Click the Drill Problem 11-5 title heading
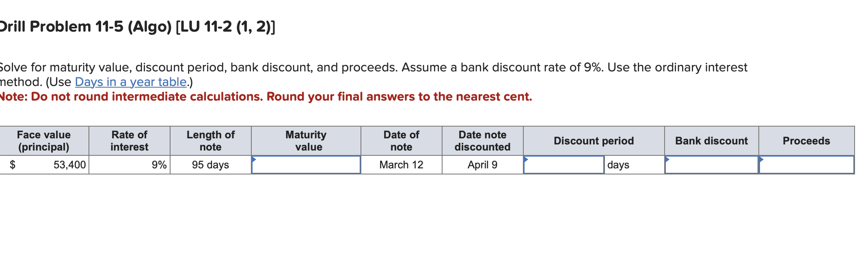This screenshot has height=271, width=868. 137,27
